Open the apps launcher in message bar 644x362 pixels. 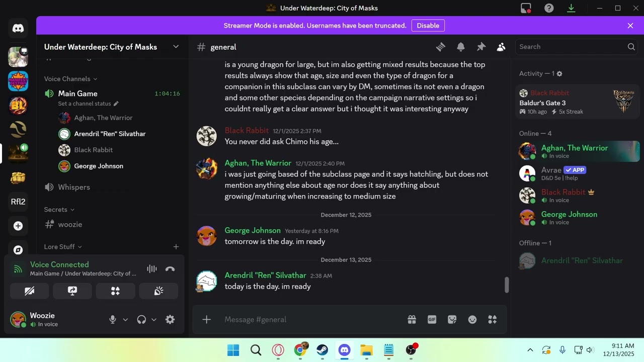(493, 319)
